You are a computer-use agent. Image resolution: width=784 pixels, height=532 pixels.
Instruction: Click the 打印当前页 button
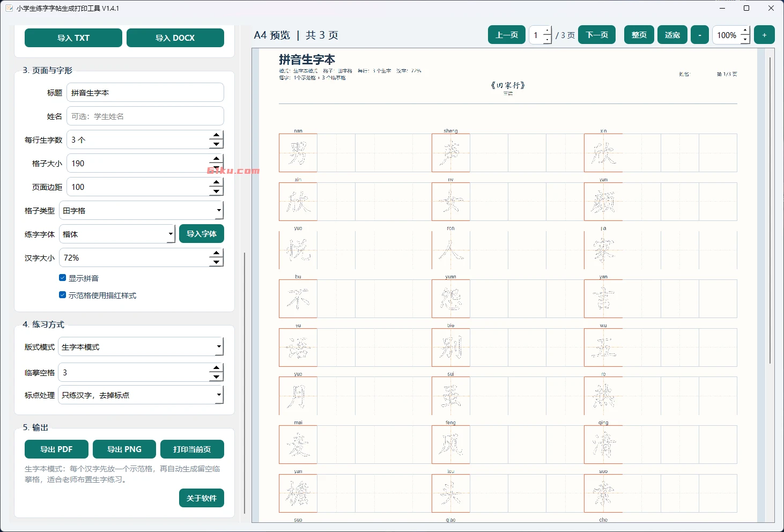pos(192,449)
